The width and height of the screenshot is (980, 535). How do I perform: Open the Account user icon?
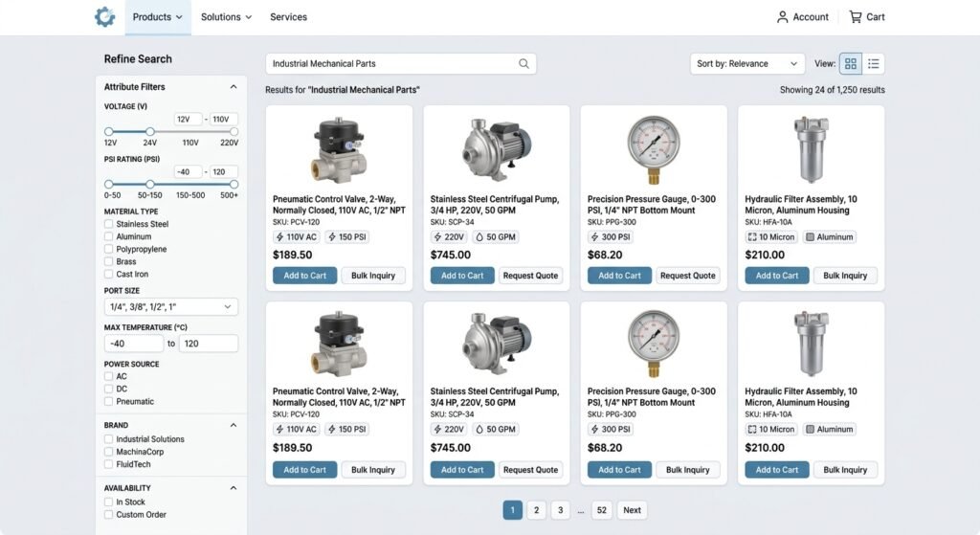click(x=782, y=17)
